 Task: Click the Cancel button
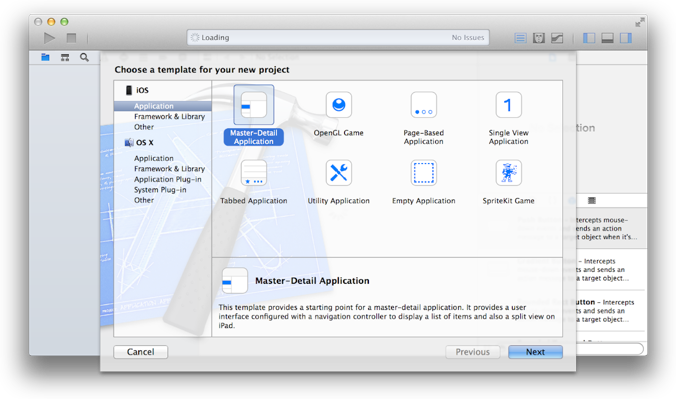pos(141,352)
